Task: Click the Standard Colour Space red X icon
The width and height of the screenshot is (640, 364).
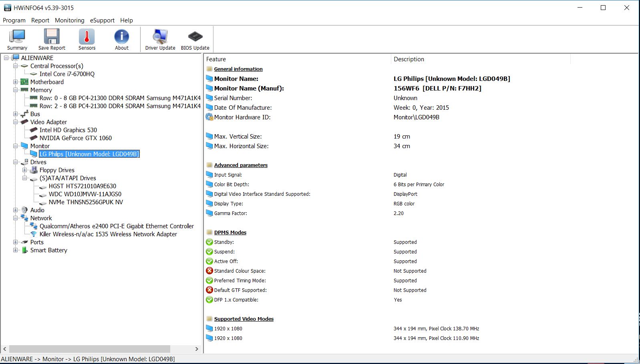Action: click(x=209, y=271)
